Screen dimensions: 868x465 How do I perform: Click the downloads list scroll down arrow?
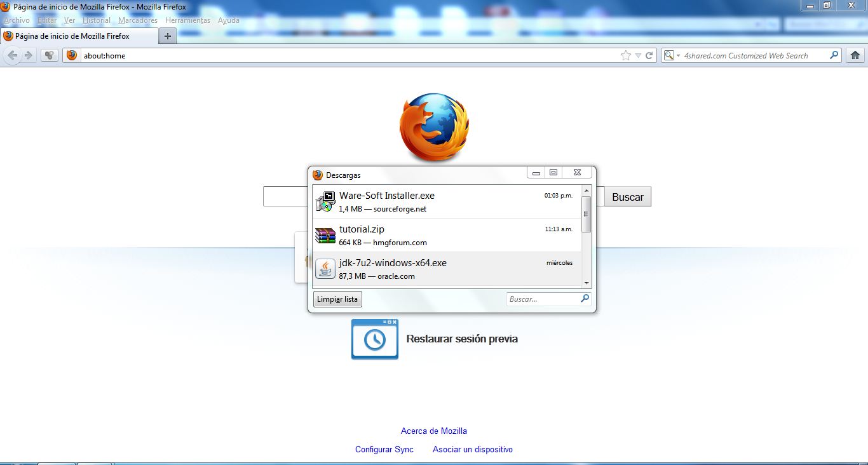[587, 283]
